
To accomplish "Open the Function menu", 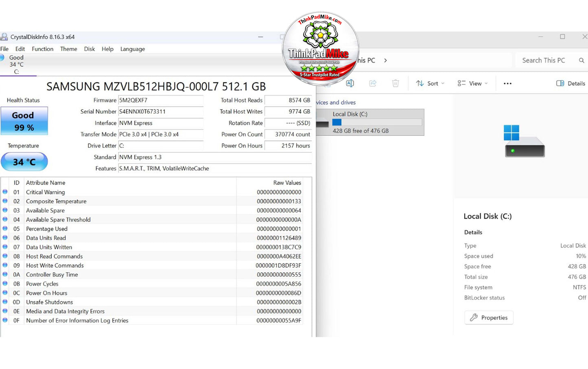I will pos(43,49).
